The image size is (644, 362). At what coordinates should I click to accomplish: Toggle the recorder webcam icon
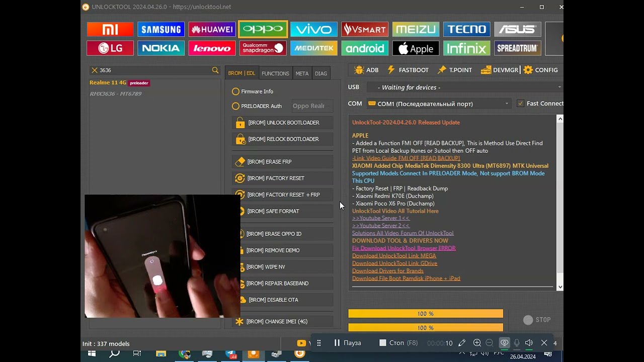pyautogui.click(x=504, y=343)
